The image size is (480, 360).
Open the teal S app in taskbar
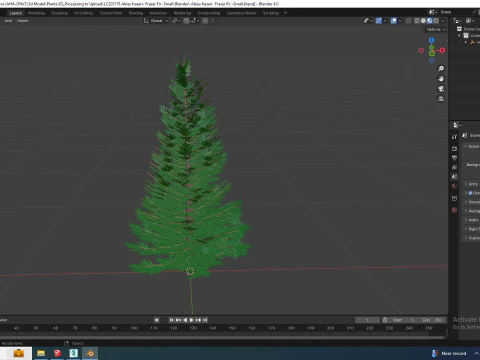coord(74,353)
